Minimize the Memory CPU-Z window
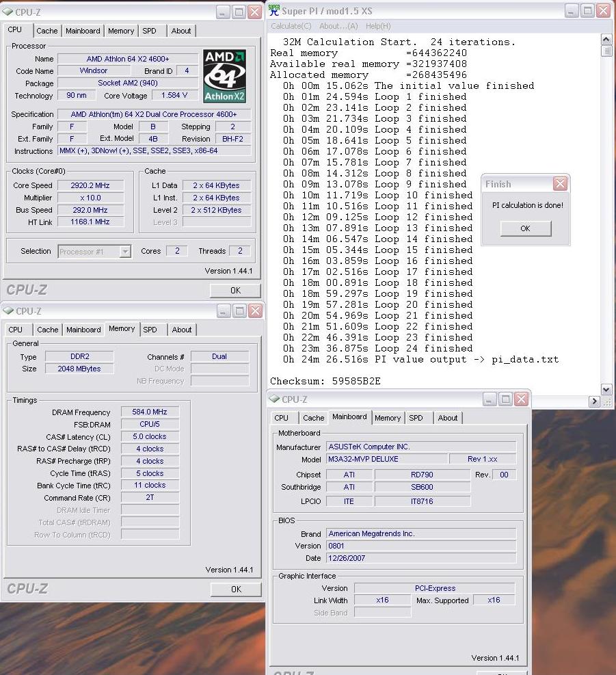Image resolution: width=616 pixels, height=675 pixels. (x=224, y=310)
